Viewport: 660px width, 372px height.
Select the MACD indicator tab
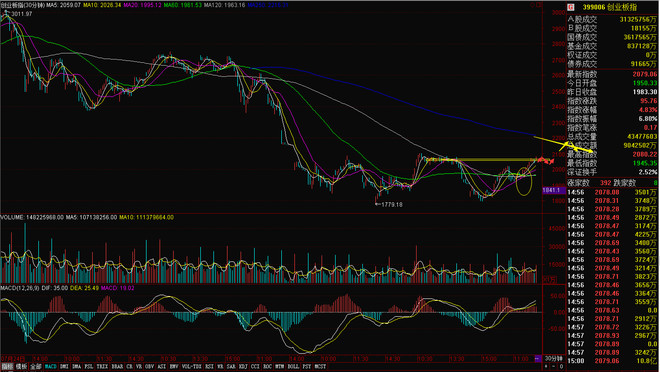pos(51,367)
